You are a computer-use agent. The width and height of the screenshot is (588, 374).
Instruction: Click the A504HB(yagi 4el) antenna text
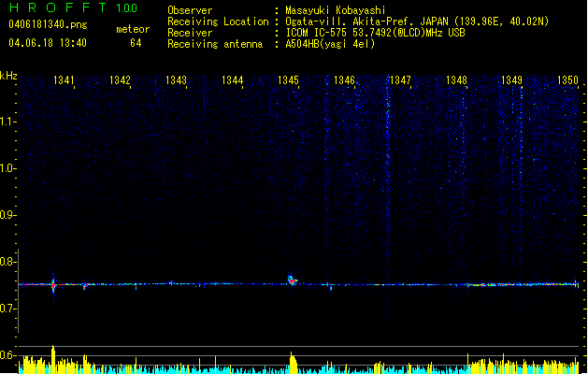pos(330,44)
